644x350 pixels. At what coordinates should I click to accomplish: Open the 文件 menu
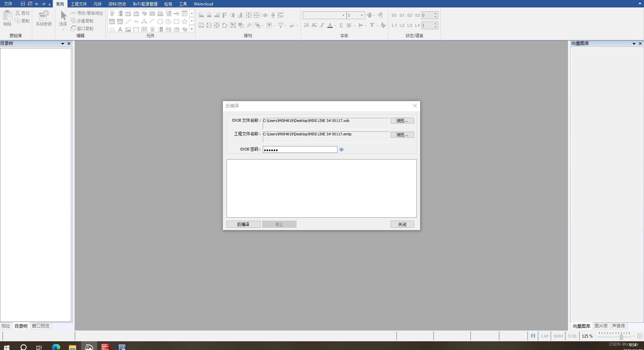click(8, 4)
